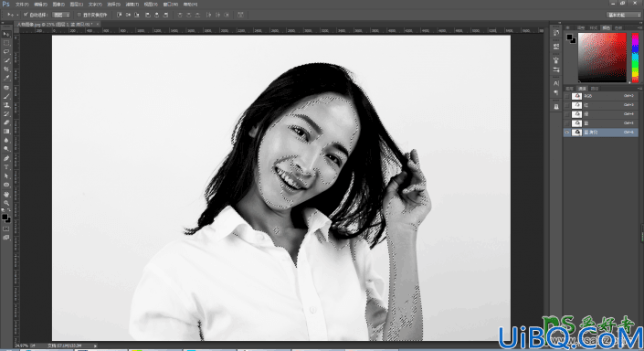Screen dimensions: 644x351
Task: Click the Auto-Align Layers options bar icon
Action: (x=240, y=15)
